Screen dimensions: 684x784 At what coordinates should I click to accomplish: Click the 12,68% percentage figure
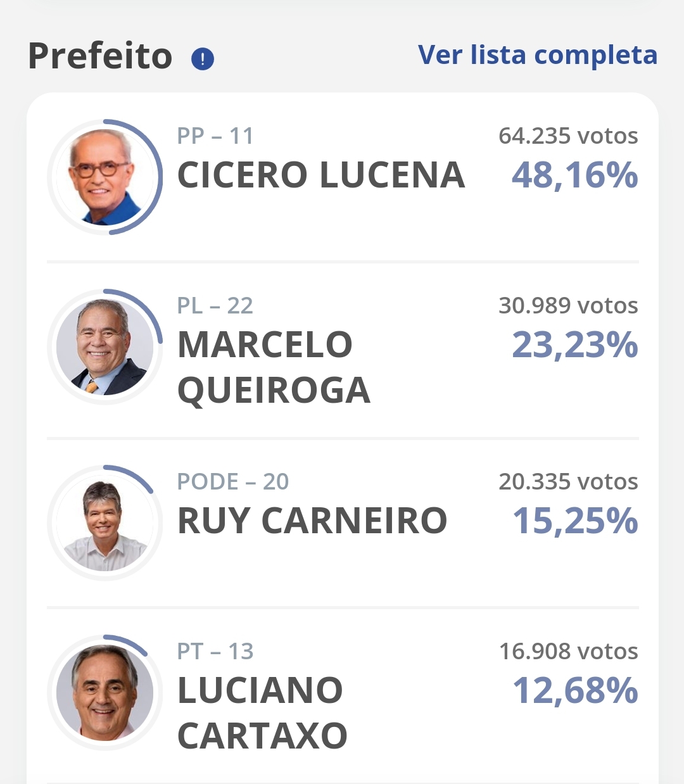point(574,691)
